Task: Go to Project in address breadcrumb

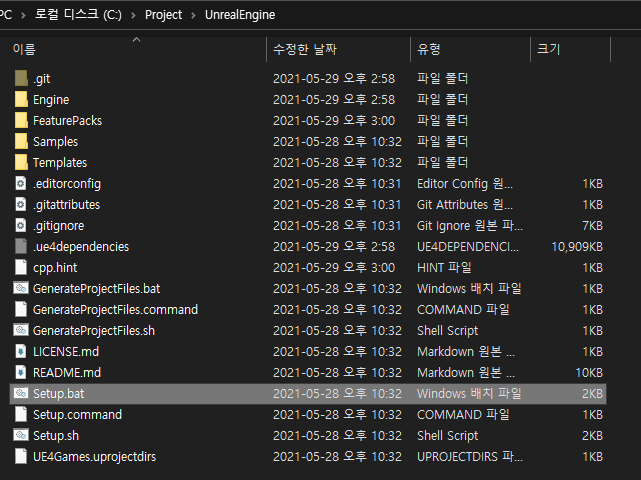Action: 164,15
